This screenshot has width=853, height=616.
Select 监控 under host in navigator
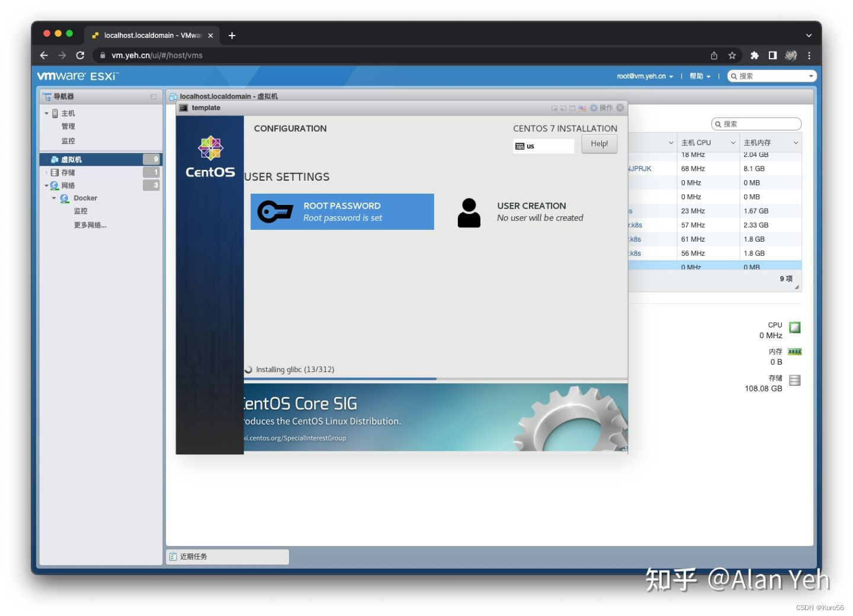68,141
